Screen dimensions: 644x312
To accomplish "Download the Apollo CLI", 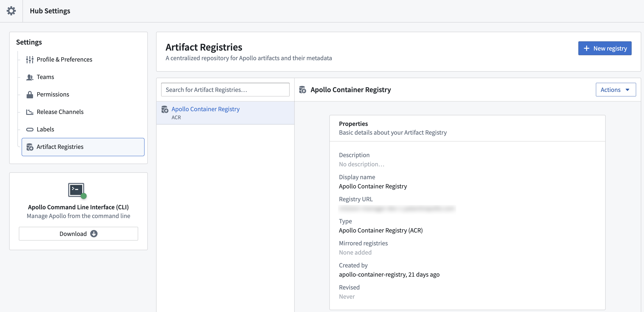I will click(x=78, y=233).
